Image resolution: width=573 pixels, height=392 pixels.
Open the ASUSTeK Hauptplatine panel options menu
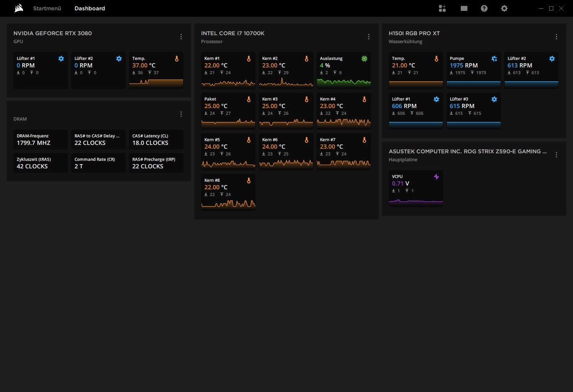(556, 155)
